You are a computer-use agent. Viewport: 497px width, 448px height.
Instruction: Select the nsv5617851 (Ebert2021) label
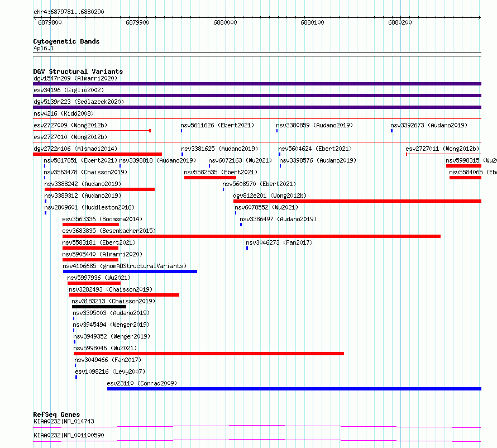click(80, 160)
